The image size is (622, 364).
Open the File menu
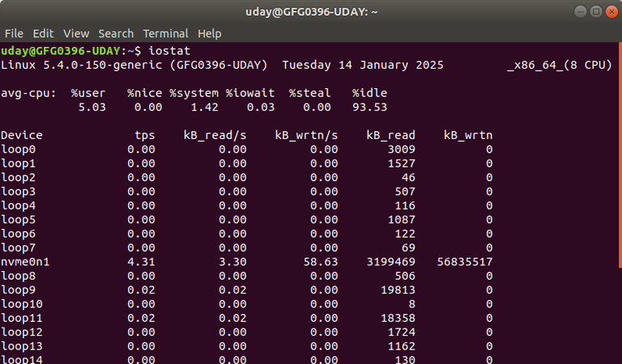[14, 34]
